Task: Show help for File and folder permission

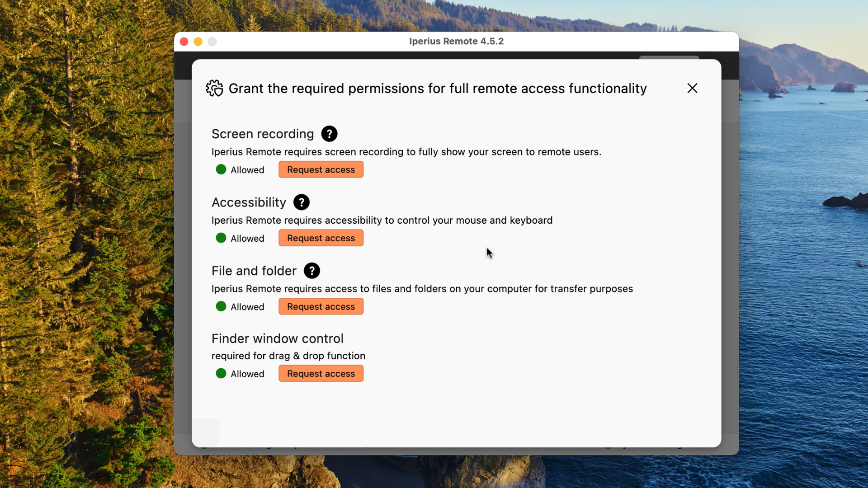Action: coord(312,271)
